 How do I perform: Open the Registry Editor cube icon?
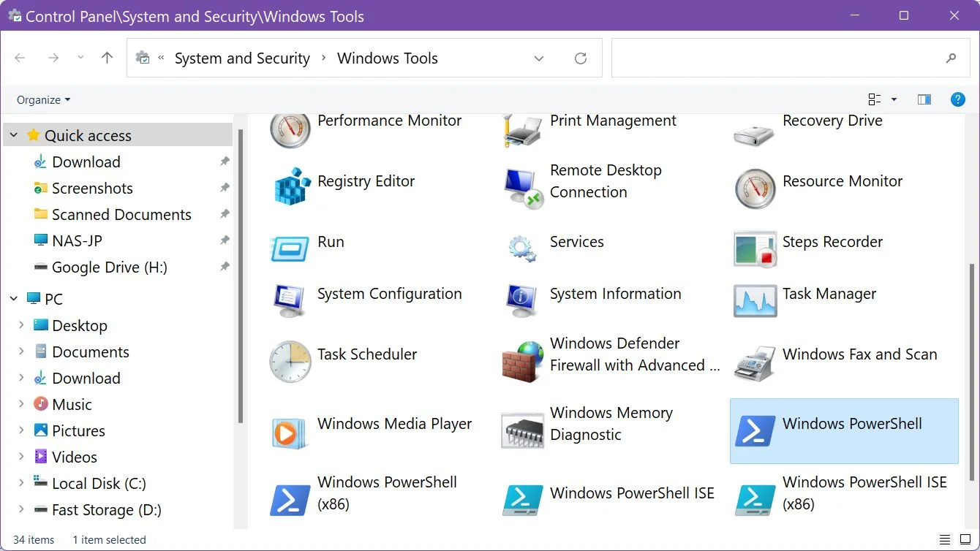293,186
